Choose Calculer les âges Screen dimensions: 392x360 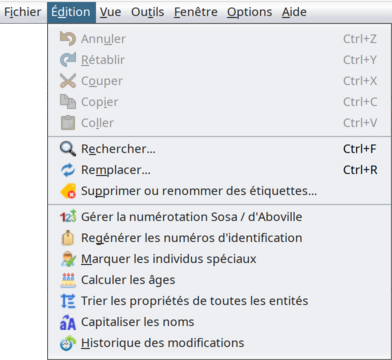coord(219,280)
